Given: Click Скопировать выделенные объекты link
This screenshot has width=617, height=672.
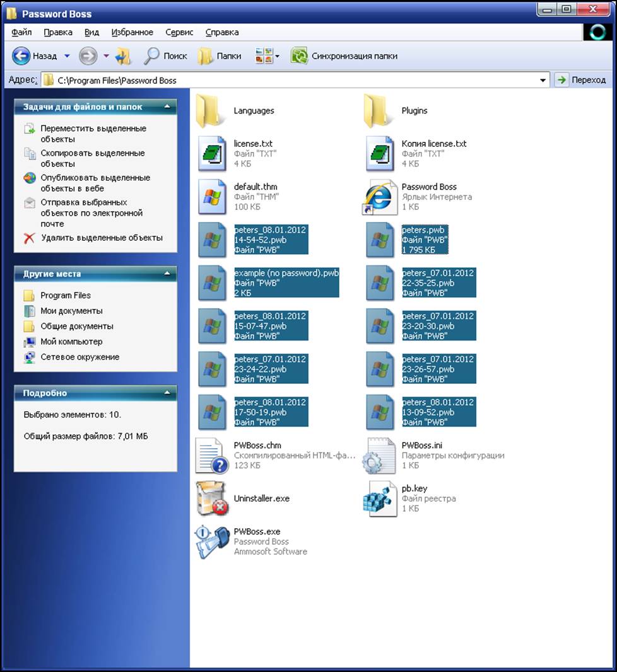Looking at the screenshot, I should [93, 158].
